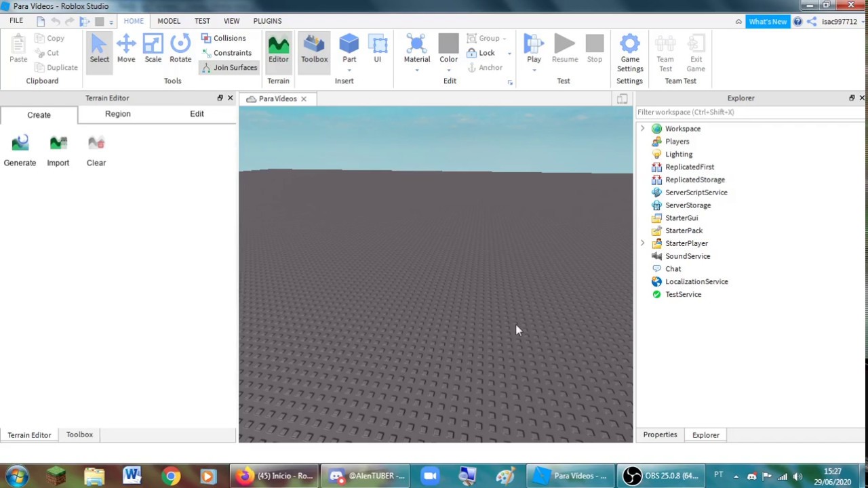Click the Import terrain icon
This screenshot has height=488, width=868.
click(58, 150)
